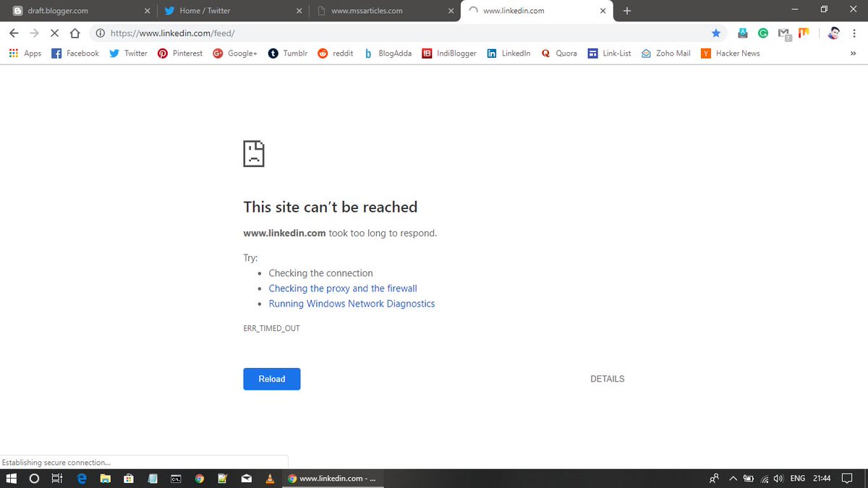This screenshot has height=488, width=868.
Task: Open the home page with the house icon
Action: coord(75,33)
